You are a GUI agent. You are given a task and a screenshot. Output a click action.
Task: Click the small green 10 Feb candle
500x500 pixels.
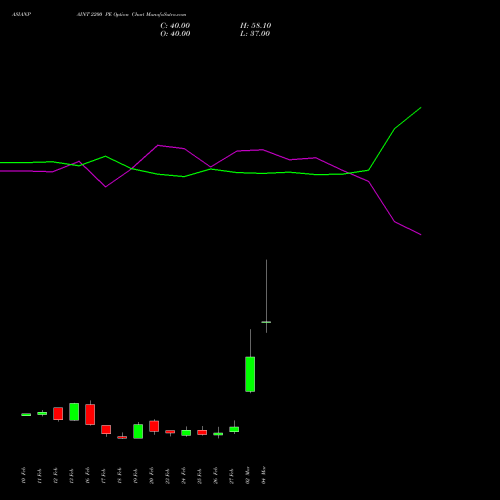(26, 415)
